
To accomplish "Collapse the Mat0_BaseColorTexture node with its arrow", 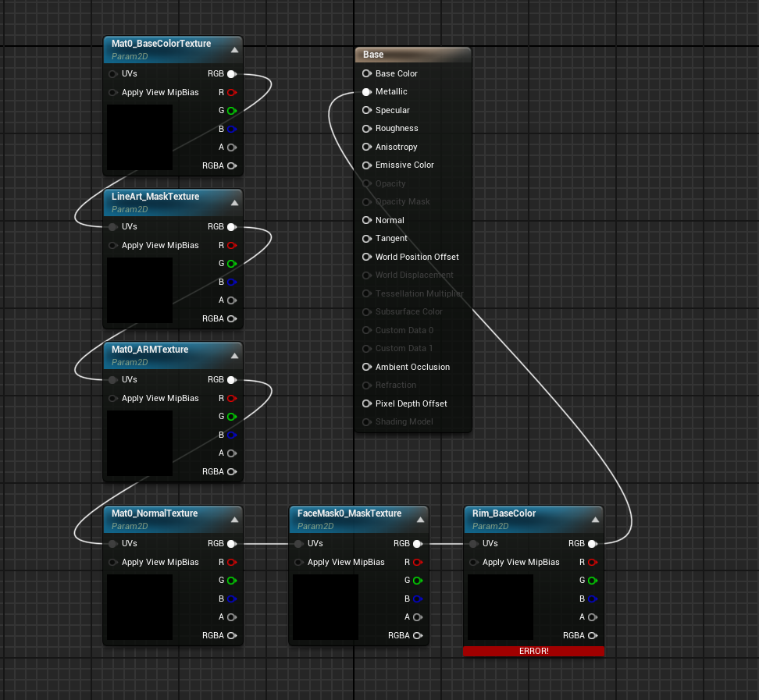I will [235, 50].
